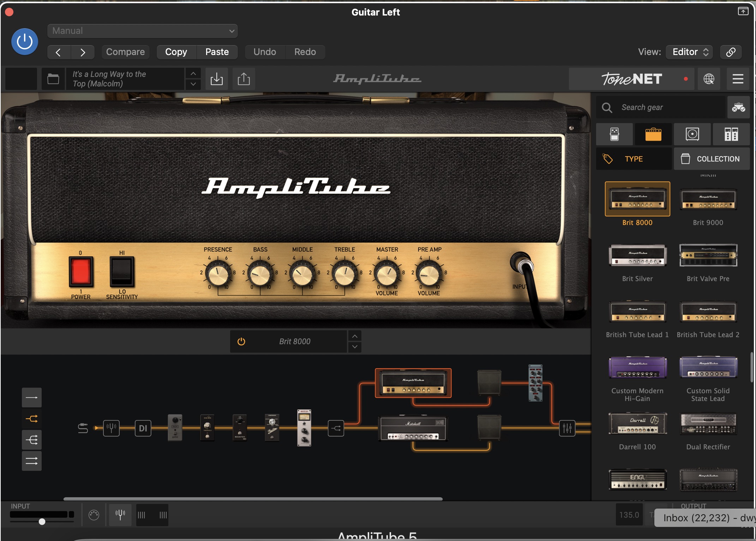This screenshot has height=541, width=756.
Task: Click the down chevron next to Brit 8000
Action: [355, 347]
